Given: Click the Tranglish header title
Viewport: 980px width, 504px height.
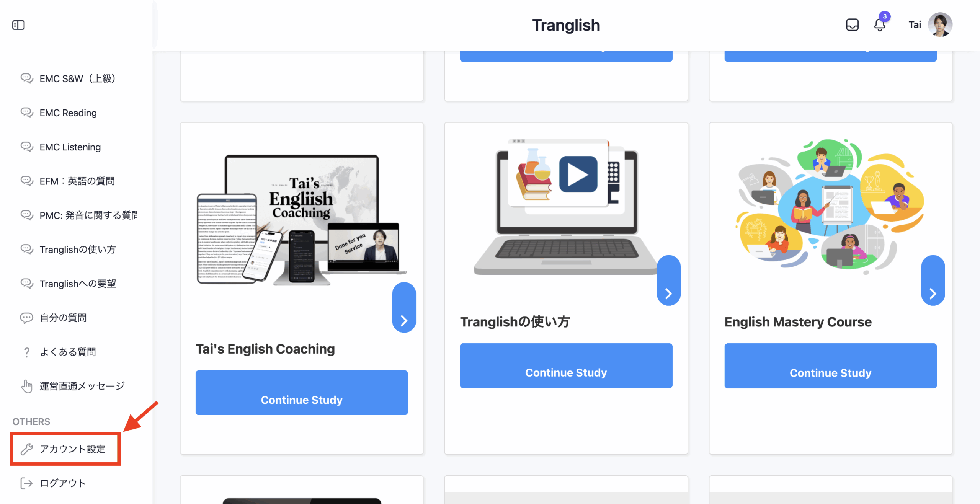Looking at the screenshot, I should coord(566,25).
